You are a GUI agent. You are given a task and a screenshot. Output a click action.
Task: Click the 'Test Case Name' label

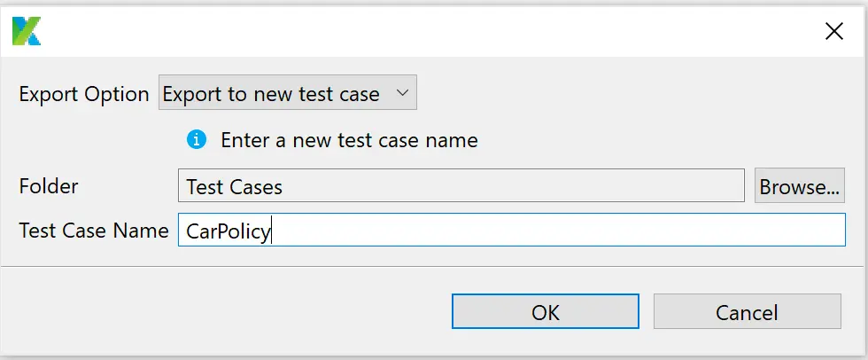click(94, 231)
